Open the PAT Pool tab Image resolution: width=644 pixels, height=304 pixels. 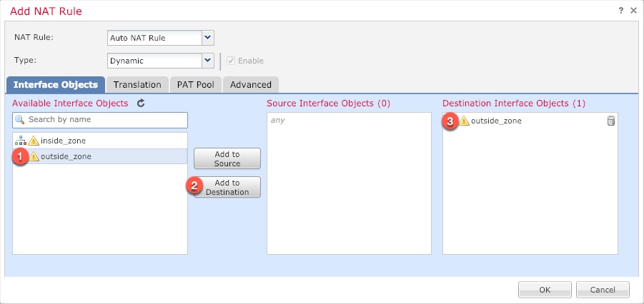(196, 84)
